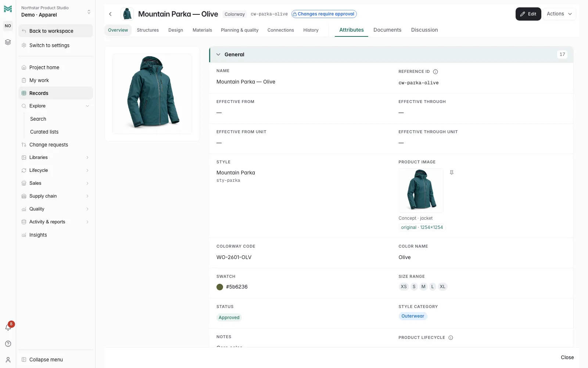Expand the Libraries sidebar group
The image size is (588, 368).
[55, 158]
